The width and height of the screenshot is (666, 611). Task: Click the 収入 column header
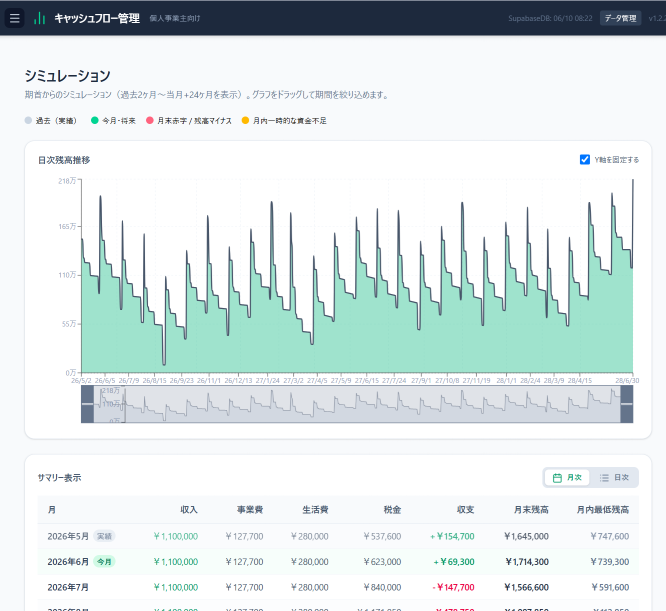click(x=189, y=510)
